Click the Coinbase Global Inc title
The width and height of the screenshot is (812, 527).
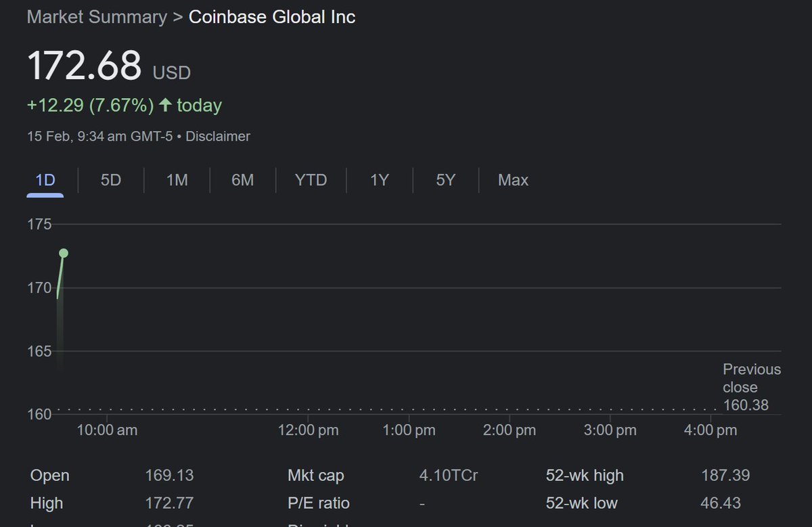pyautogui.click(x=272, y=17)
